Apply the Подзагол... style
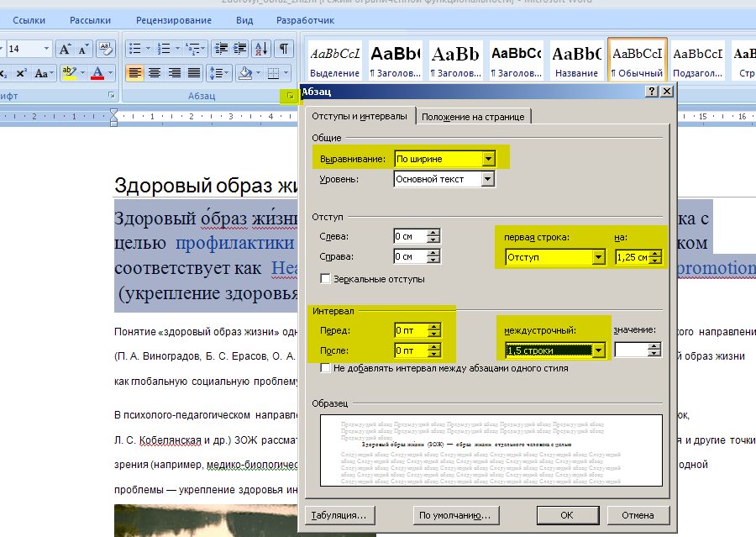Viewport: 756px width, 537px height. (698, 61)
